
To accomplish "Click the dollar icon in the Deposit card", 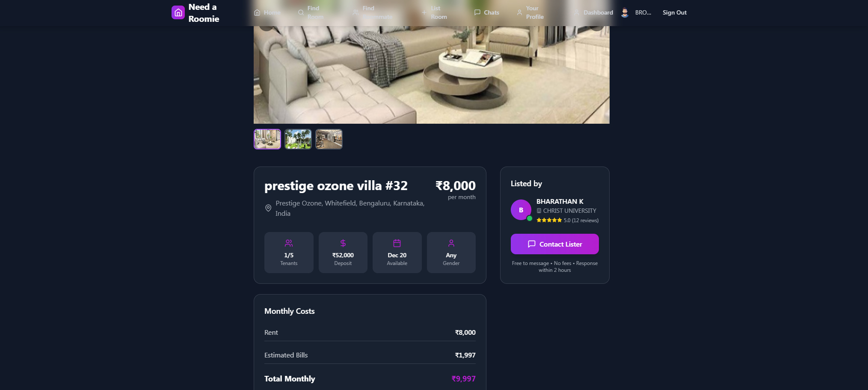I will coord(343,243).
